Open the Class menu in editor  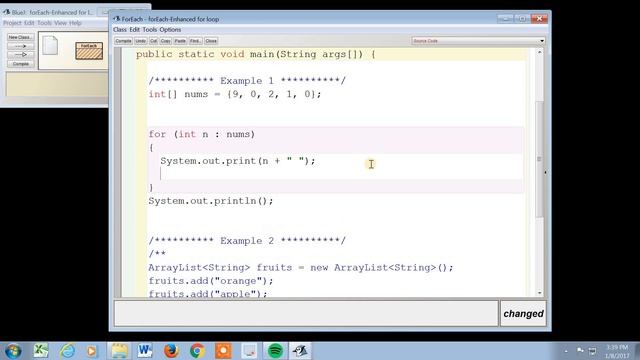pos(120,30)
